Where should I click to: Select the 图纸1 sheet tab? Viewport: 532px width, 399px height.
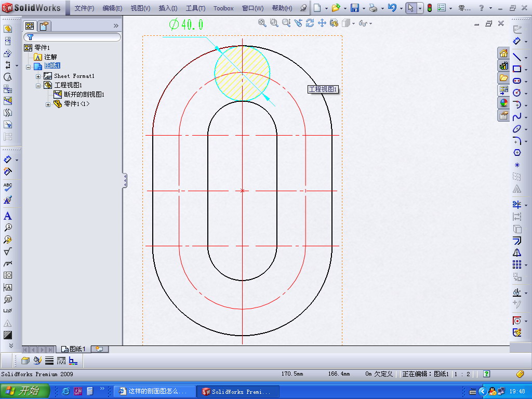tap(74, 349)
